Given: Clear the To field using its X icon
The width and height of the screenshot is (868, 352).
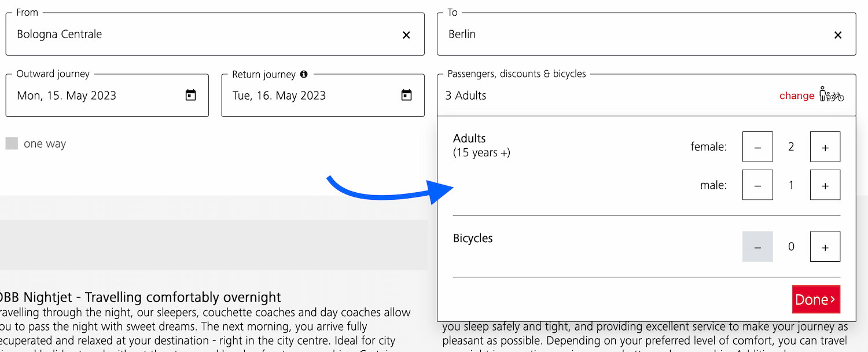Looking at the screenshot, I should coord(838,35).
